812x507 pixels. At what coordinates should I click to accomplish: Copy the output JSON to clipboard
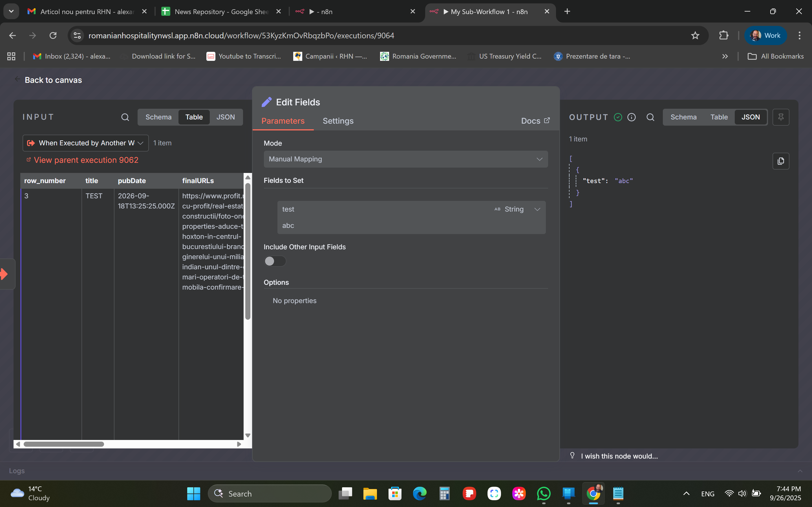tap(780, 161)
